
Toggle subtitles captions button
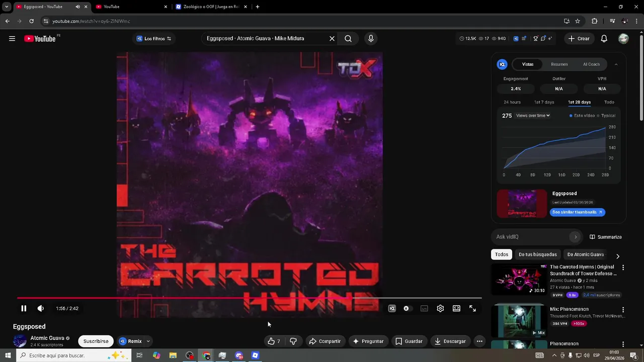click(424, 309)
